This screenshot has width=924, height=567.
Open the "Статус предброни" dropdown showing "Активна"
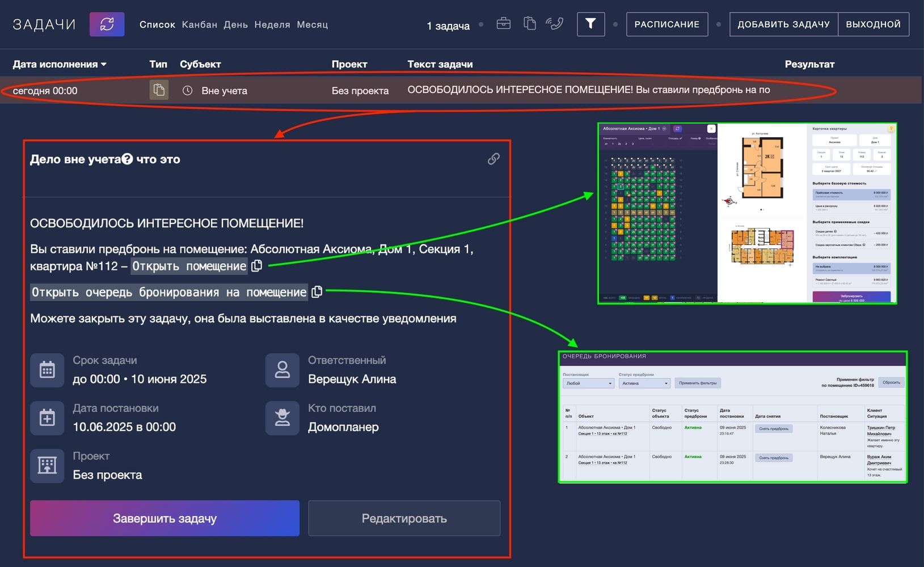[644, 383]
